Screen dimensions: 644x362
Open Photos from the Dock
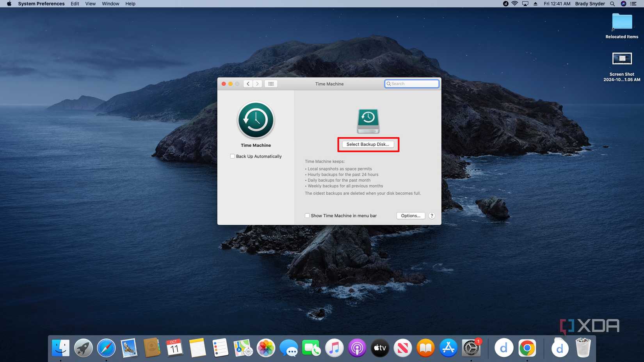[266, 348]
